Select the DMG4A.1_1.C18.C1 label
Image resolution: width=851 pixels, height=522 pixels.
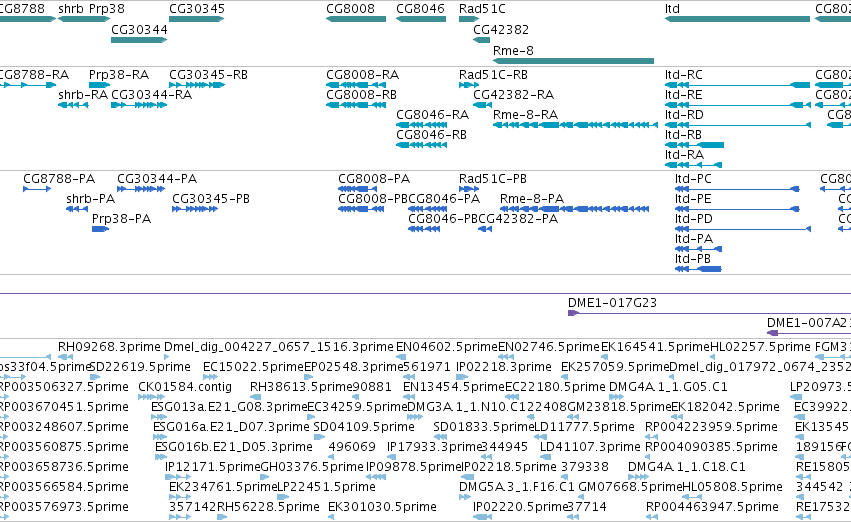tap(687, 467)
